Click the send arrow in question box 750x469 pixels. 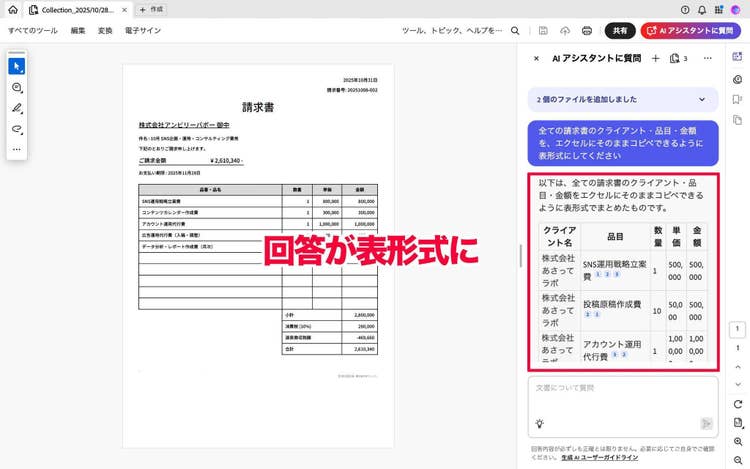(x=706, y=423)
